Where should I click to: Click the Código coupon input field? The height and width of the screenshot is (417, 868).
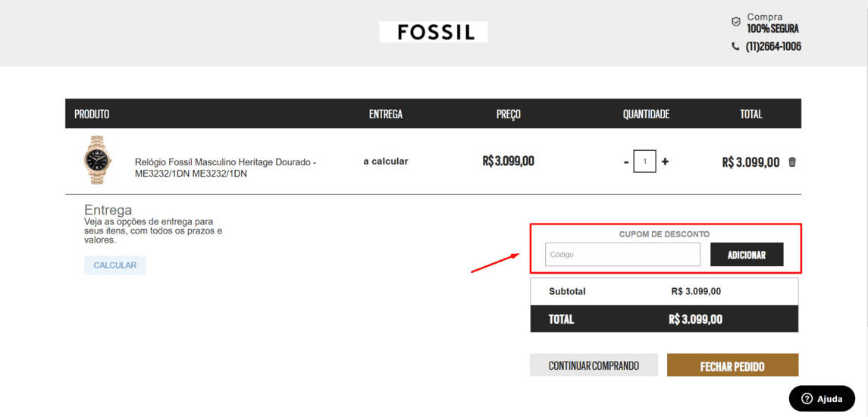(623, 255)
